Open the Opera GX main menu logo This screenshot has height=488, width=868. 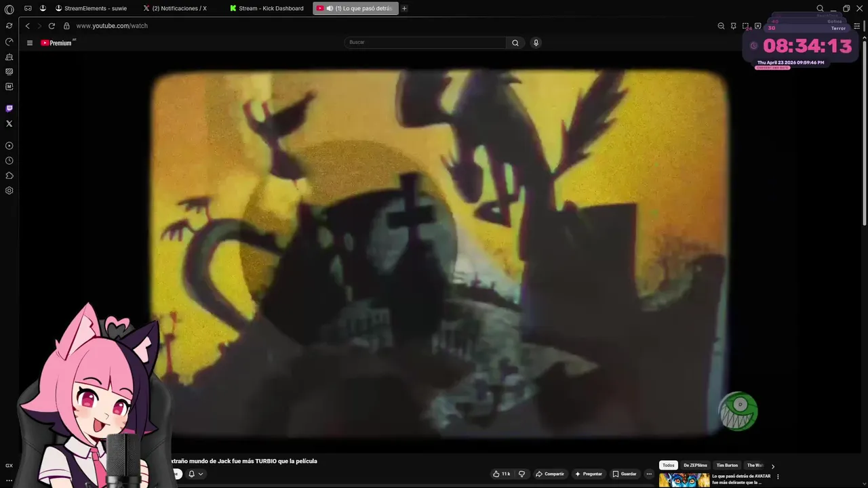point(9,9)
